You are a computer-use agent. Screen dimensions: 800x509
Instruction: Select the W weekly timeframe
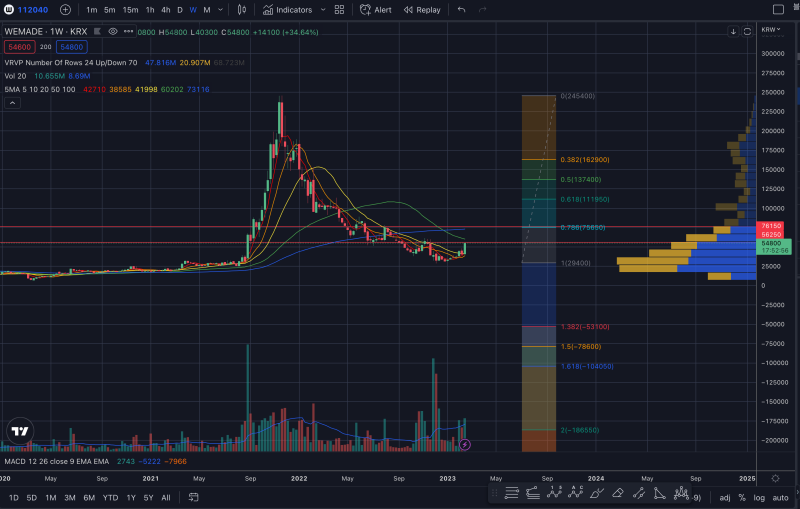(193, 10)
